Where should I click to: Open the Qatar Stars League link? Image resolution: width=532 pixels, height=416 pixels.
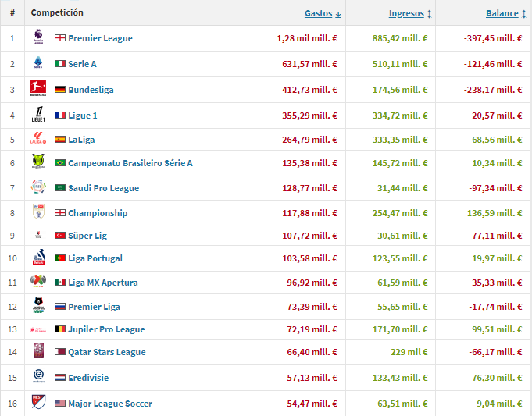point(107,352)
